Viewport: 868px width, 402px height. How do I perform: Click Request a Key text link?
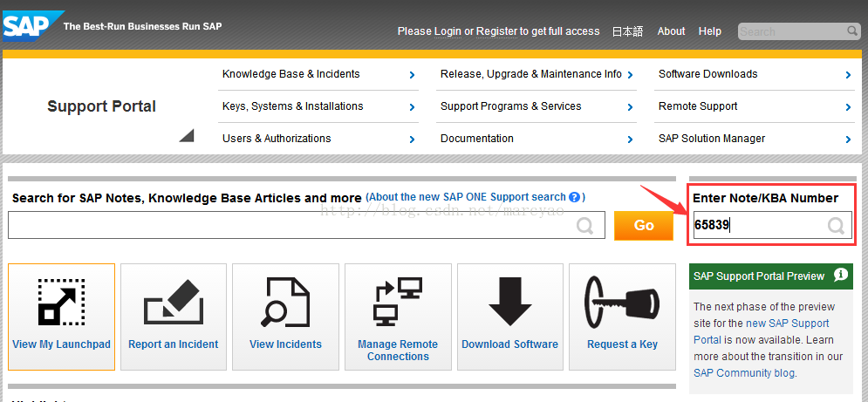(622, 344)
